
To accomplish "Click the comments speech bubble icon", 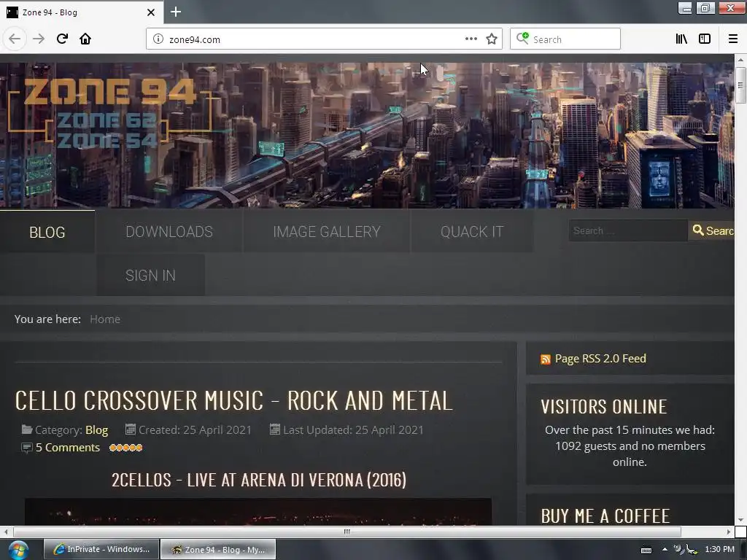I will pyautogui.click(x=27, y=448).
